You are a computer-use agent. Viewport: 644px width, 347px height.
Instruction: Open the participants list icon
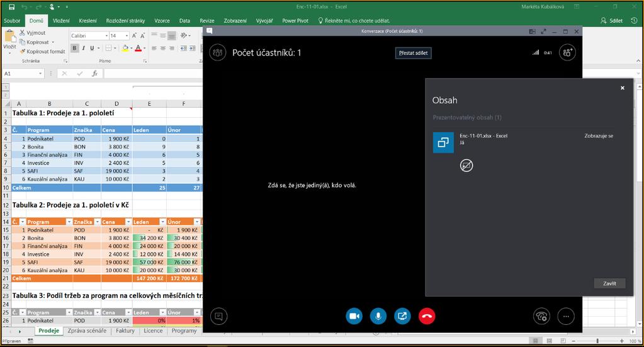pyautogui.click(x=218, y=52)
